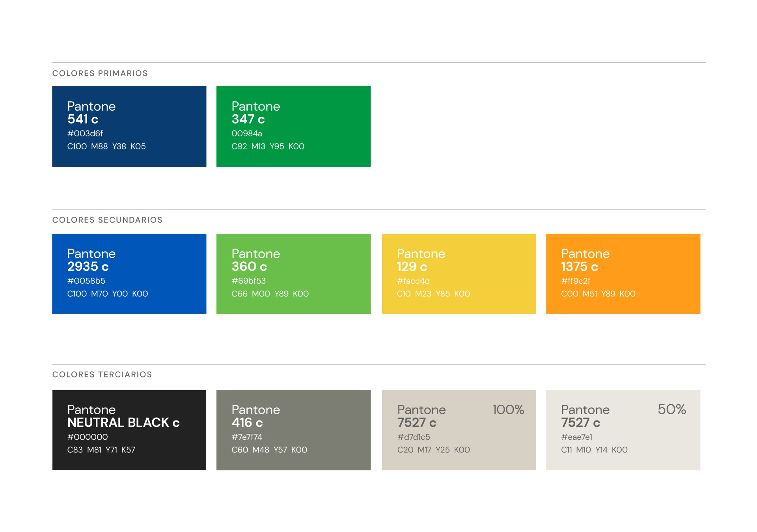Click CMYK text C20 M17 Y25 K00
Image resolution: width=757 pixels, height=532 pixels.
[x=434, y=450]
